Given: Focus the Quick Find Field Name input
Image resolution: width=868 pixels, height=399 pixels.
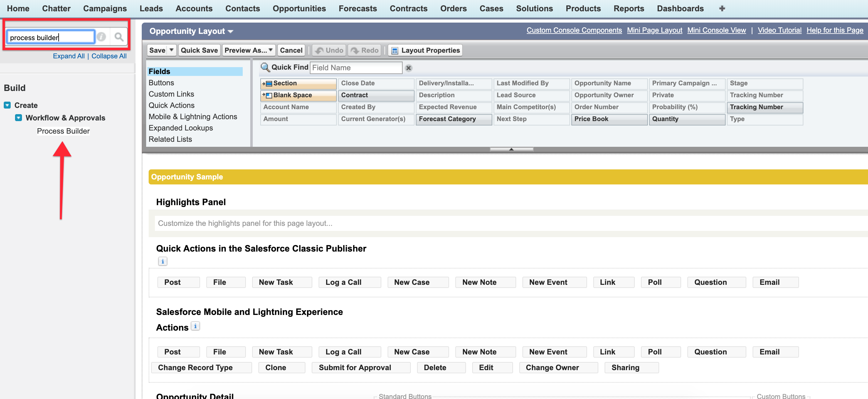Looking at the screenshot, I should (356, 68).
